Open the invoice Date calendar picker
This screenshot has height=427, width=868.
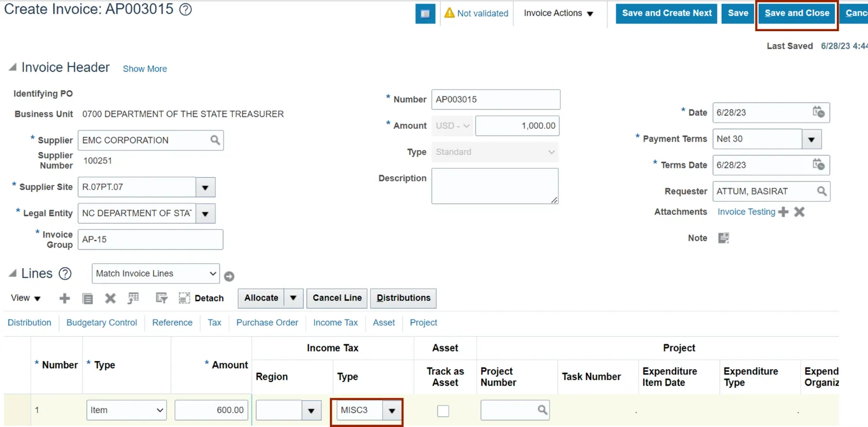coord(818,112)
